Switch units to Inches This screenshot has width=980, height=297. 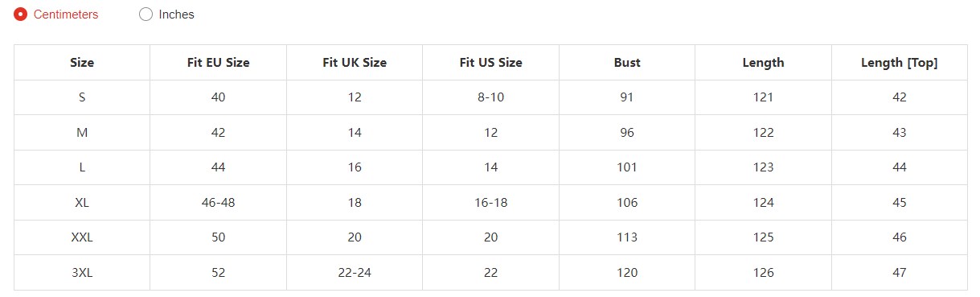click(146, 14)
